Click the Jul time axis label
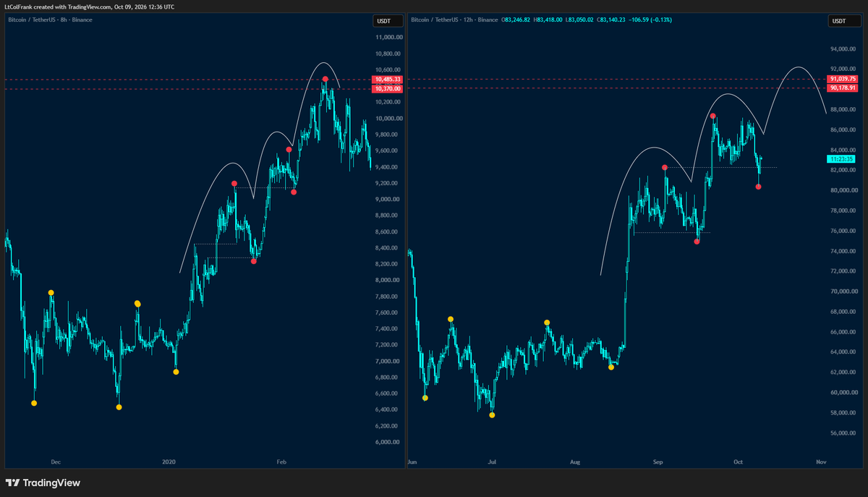 coord(492,462)
